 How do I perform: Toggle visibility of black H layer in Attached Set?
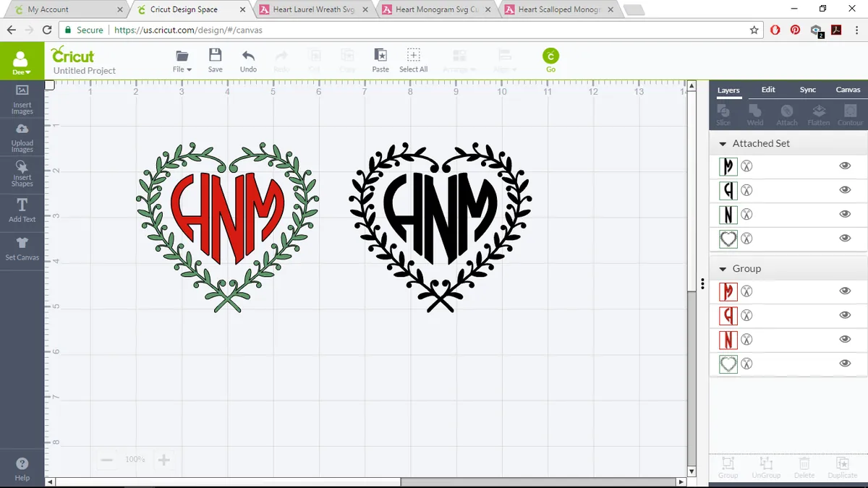[x=844, y=190]
